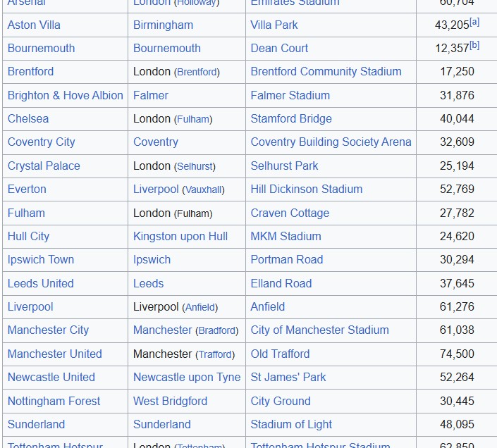The image size is (497, 448).
Task: Open the Old Trafford link
Action: click(x=280, y=354)
